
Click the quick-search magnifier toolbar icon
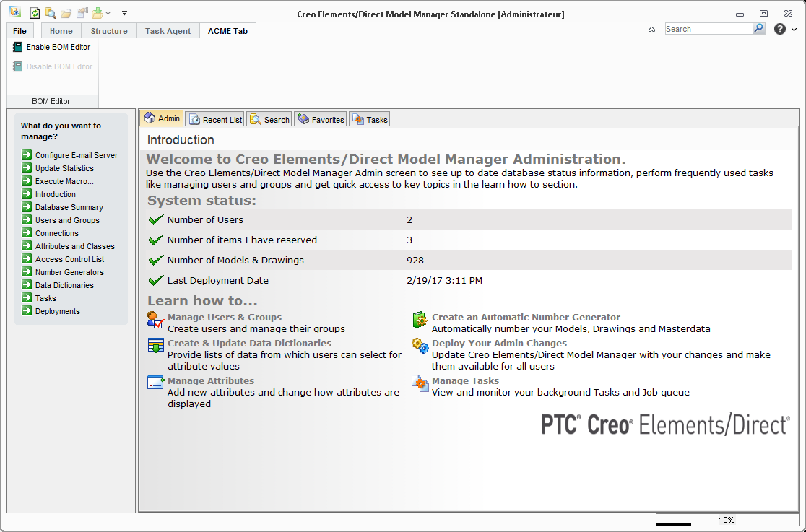(x=49, y=12)
